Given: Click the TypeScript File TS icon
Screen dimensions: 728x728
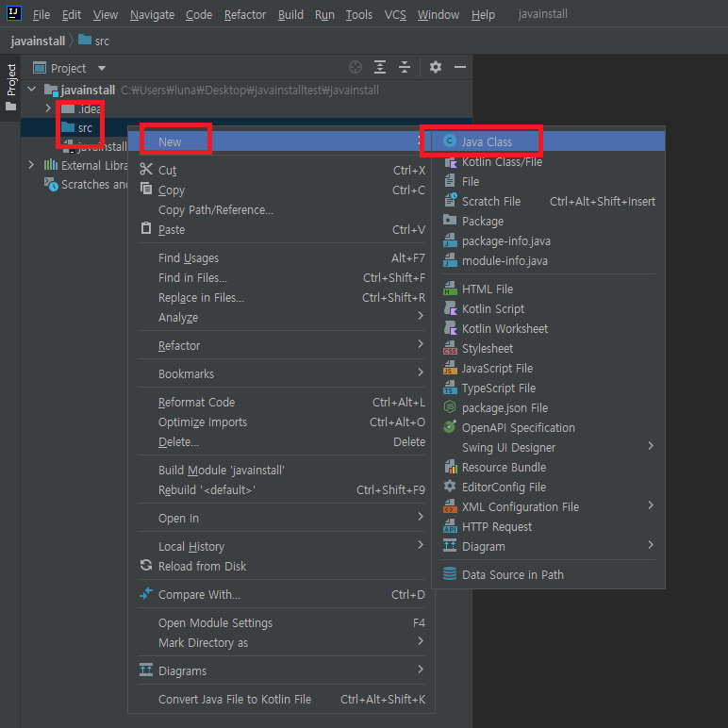Looking at the screenshot, I should (450, 388).
